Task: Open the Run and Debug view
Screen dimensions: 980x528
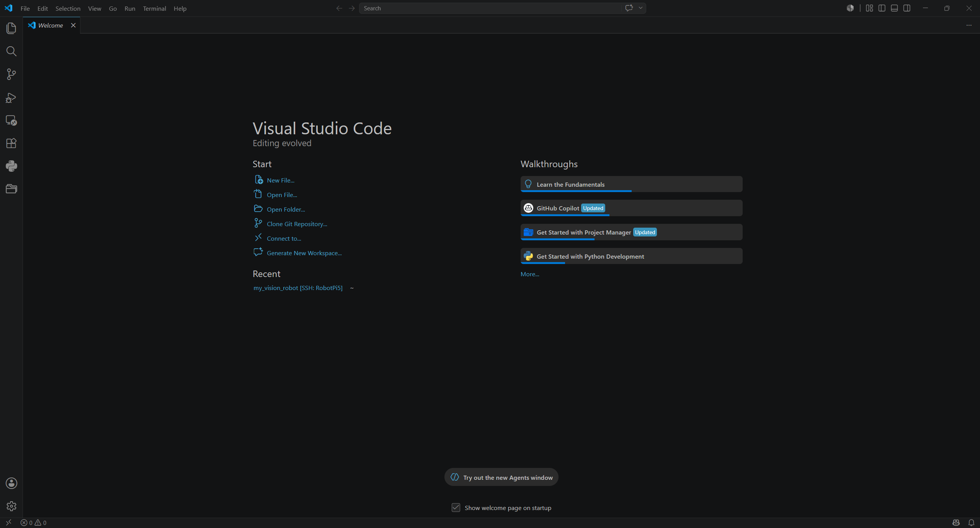Action: tap(11, 98)
